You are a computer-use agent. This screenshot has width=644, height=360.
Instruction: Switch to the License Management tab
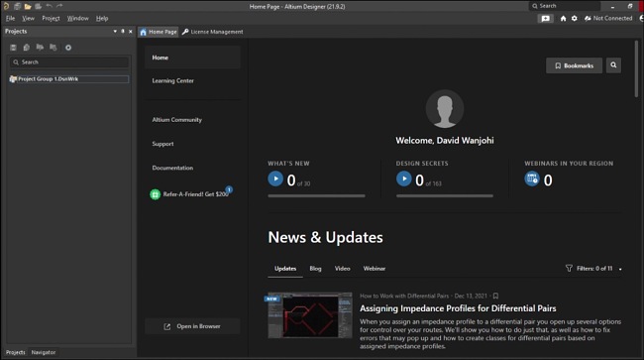tap(213, 32)
